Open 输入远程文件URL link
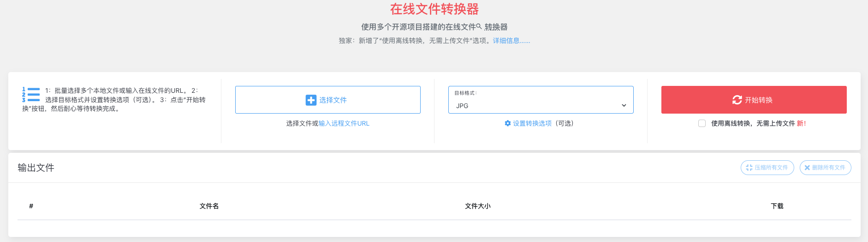The width and height of the screenshot is (868, 242). (344, 123)
